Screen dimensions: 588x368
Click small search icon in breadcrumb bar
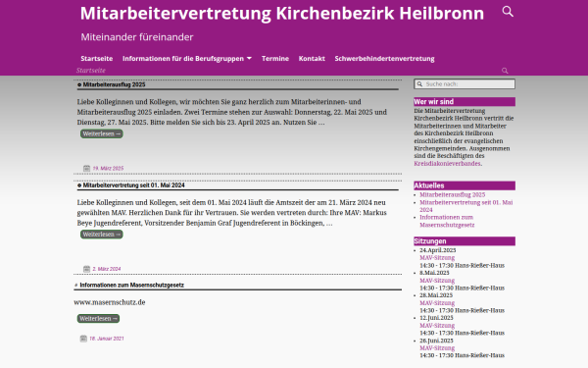505,71
